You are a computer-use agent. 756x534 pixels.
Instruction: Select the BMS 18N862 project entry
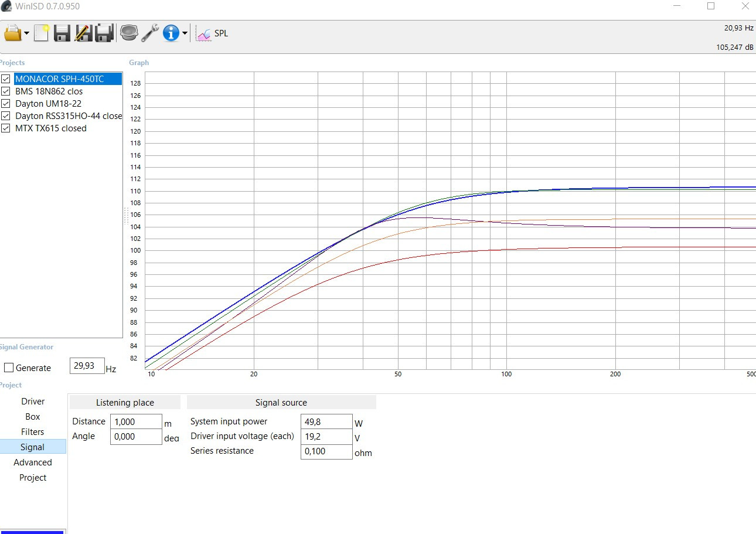click(49, 91)
